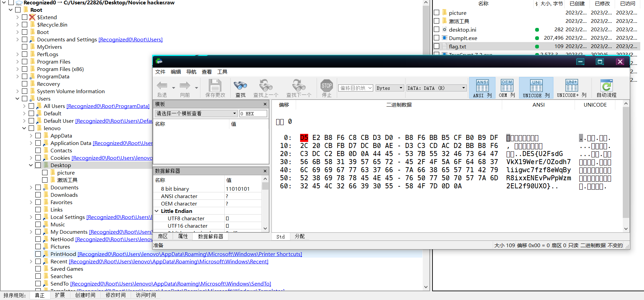Tick the checkbox for Boot folder

[x=25, y=32]
